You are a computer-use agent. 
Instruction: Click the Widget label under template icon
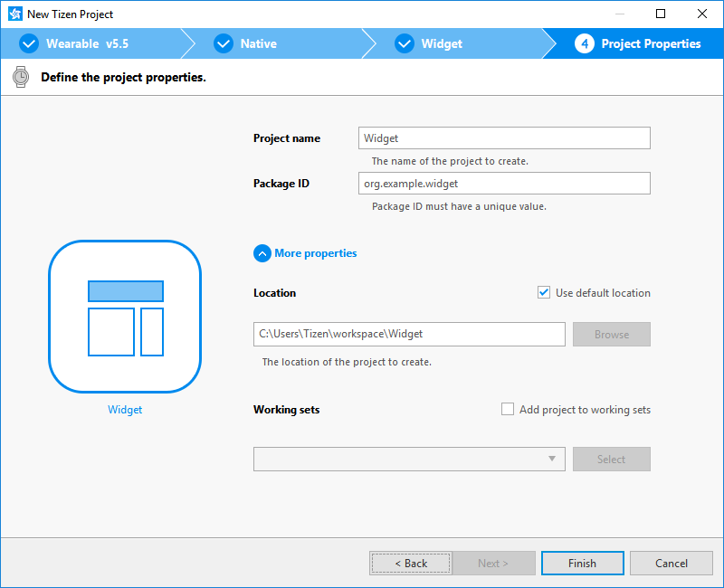[125, 410]
